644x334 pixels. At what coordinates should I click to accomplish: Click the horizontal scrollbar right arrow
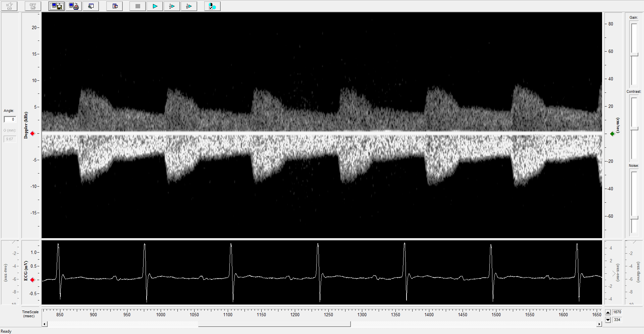tap(599, 324)
